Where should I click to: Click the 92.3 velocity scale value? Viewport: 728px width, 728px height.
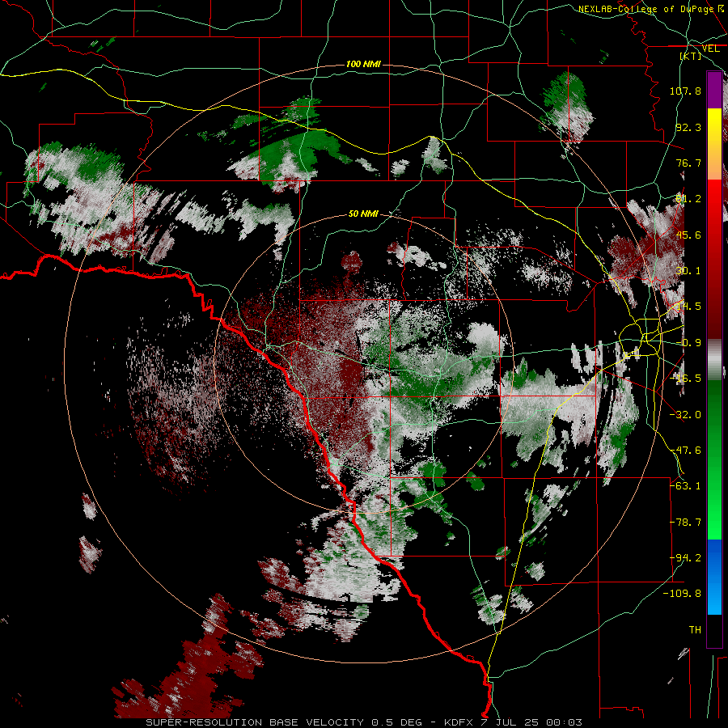688,127
